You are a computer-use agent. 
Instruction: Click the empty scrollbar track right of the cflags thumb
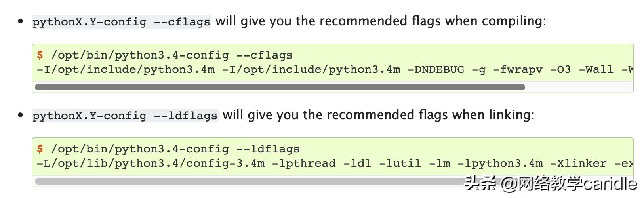(578, 87)
